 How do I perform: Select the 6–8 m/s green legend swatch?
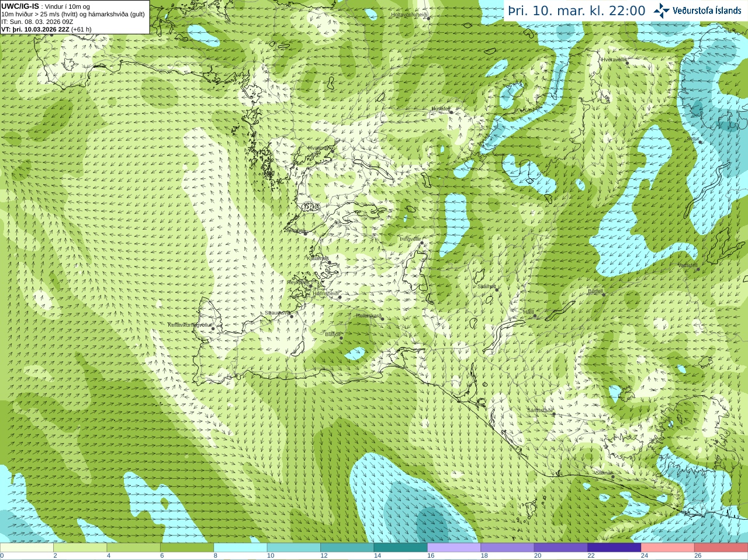(187, 548)
